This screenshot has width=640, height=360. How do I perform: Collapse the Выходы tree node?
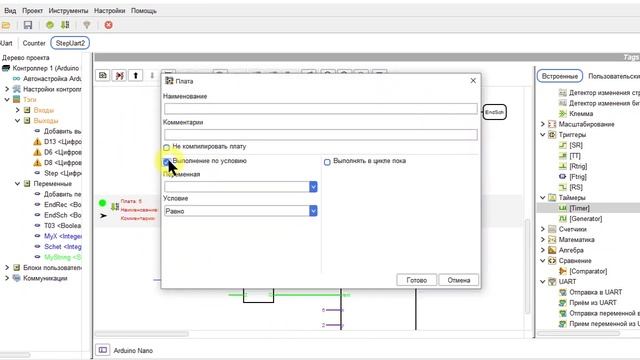coord(18,121)
